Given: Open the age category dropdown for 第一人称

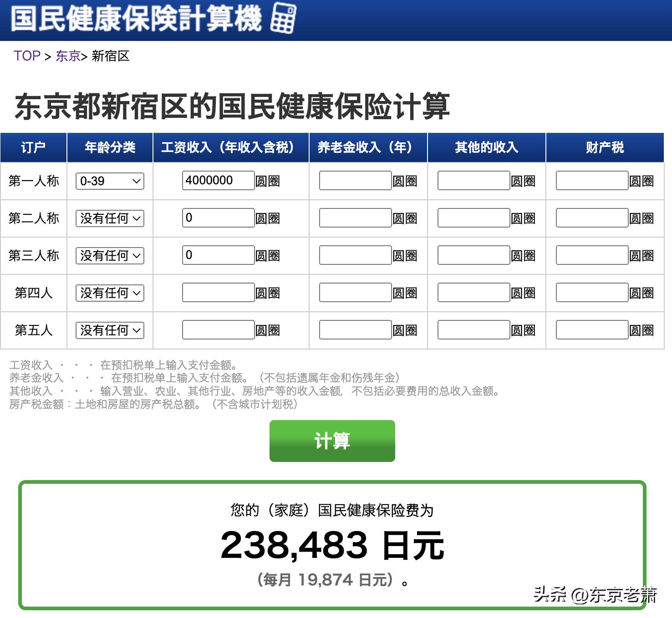Looking at the screenshot, I should point(109,181).
